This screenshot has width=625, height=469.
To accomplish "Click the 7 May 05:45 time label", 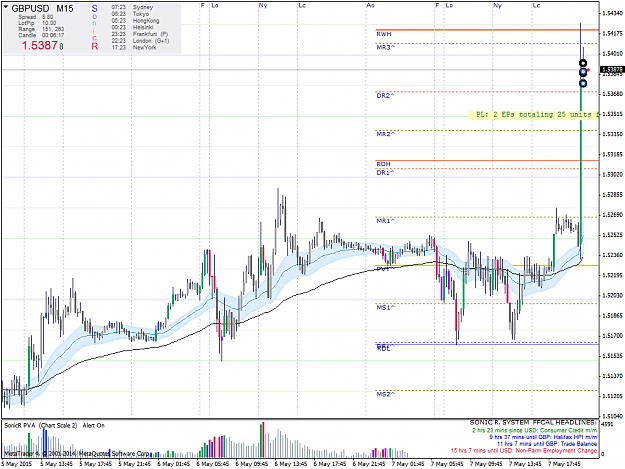I will pos(447,464).
